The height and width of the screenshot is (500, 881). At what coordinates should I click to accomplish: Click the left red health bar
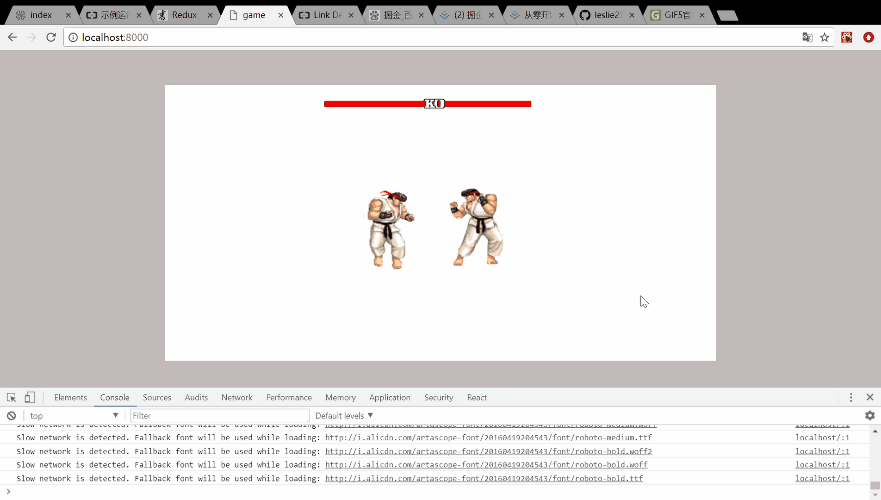[374, 104]
